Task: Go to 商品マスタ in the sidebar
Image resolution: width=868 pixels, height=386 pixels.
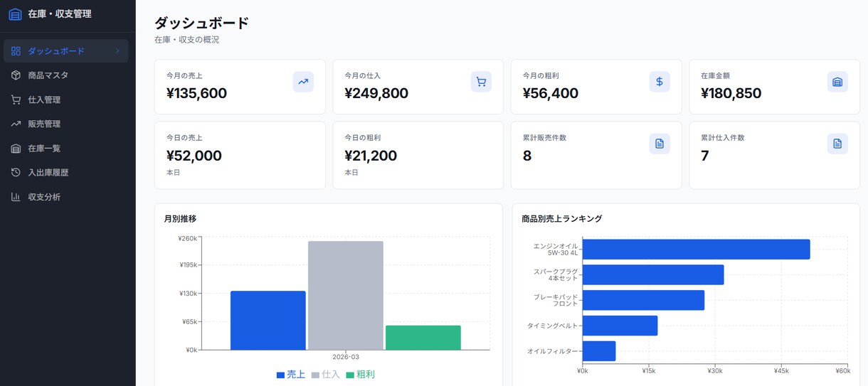Action: coord(66,75)
